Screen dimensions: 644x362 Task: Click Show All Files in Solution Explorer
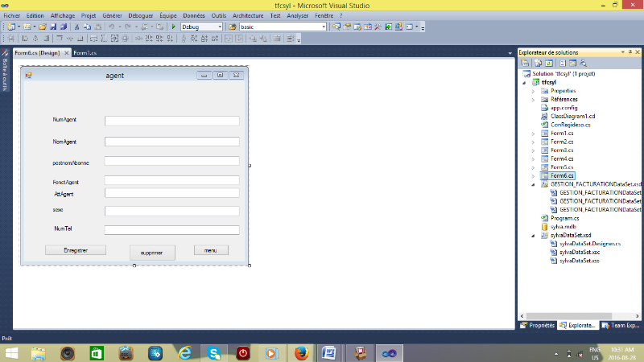click(538, 64)
